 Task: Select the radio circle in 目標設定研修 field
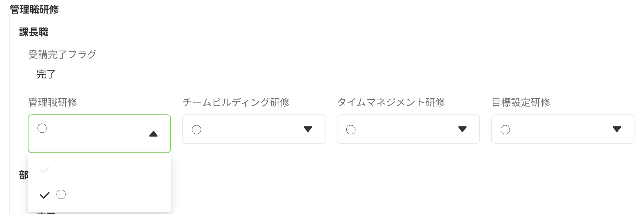[506, 130]
